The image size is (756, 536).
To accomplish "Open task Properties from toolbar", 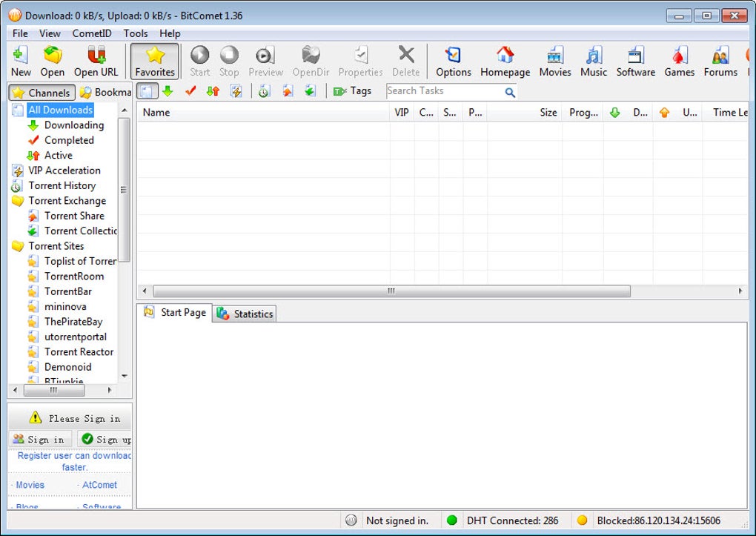I will tap(361, 62).
